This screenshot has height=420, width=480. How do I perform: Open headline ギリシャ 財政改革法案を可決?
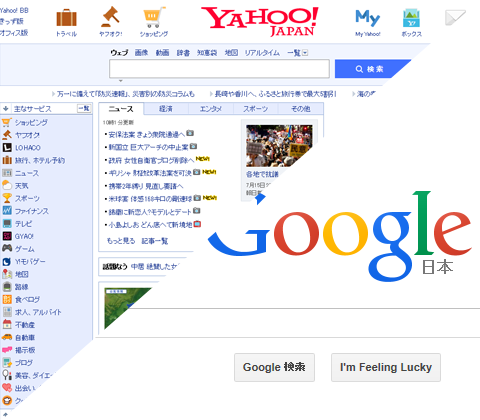point(150,173)
